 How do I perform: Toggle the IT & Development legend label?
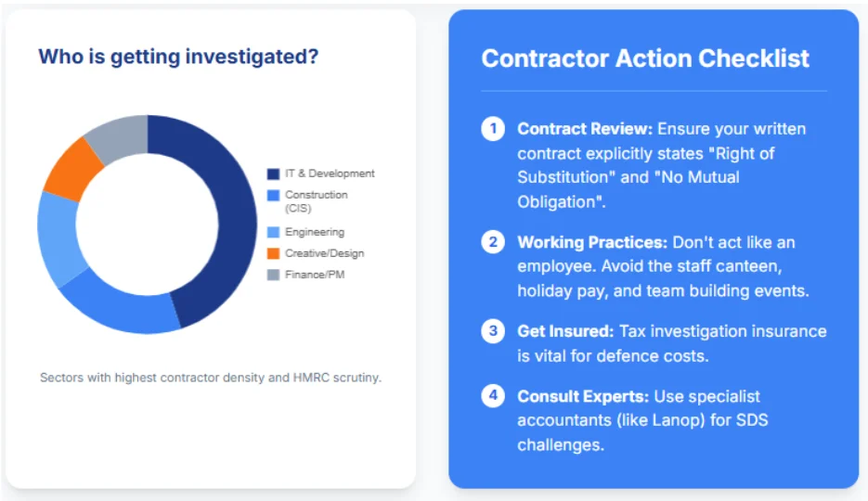(330, 173)
